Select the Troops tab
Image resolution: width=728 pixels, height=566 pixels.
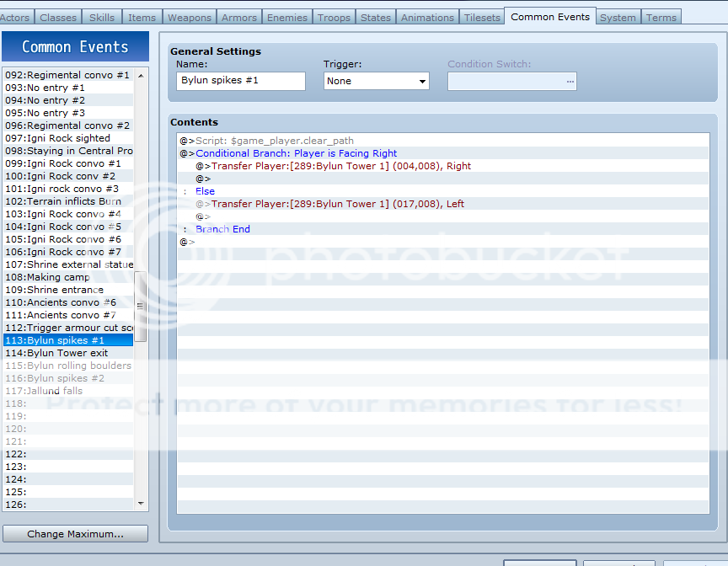click(334, 17)
